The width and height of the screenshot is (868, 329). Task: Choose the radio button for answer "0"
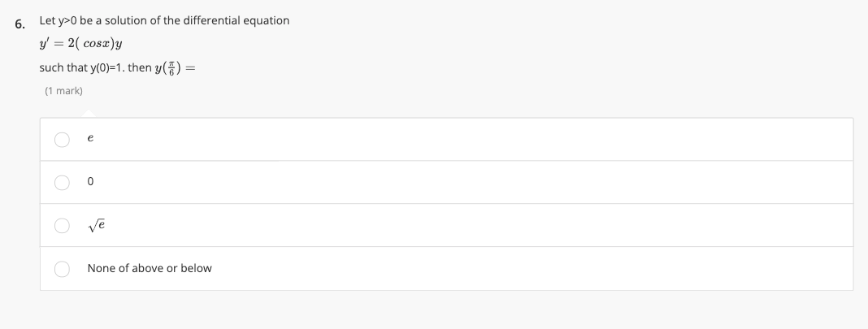[x=62, y=182]
